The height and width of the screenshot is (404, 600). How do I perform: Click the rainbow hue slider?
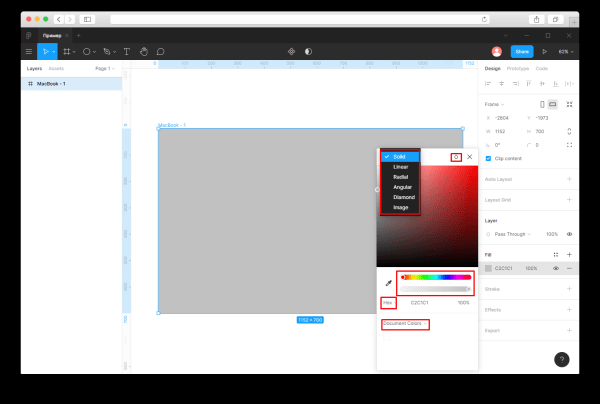(435, 277)
